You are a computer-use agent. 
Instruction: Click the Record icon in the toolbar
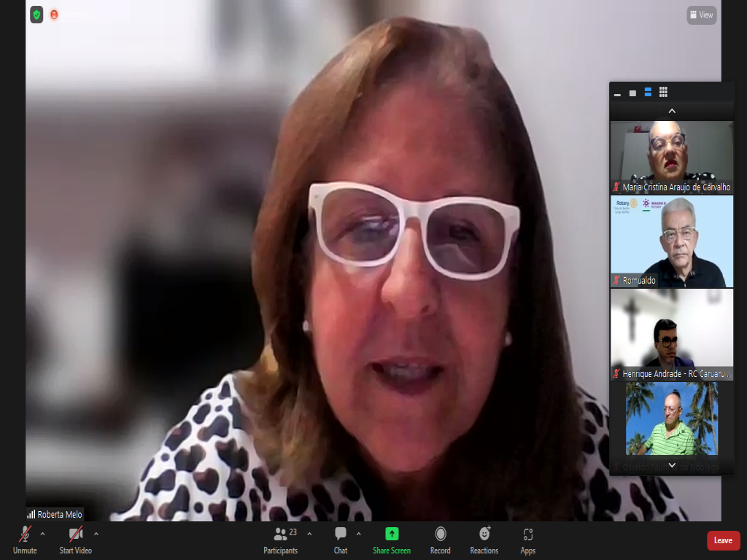click(441, 540)
